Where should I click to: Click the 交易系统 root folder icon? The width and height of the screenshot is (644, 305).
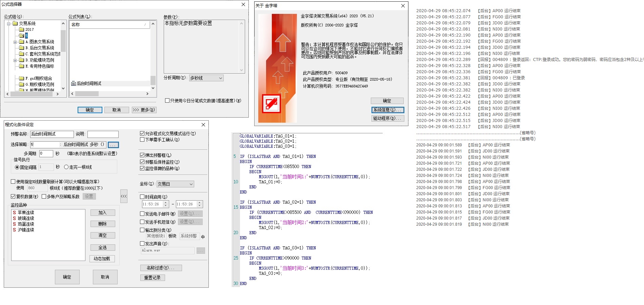pyautogui.click(x=15, y=23)
